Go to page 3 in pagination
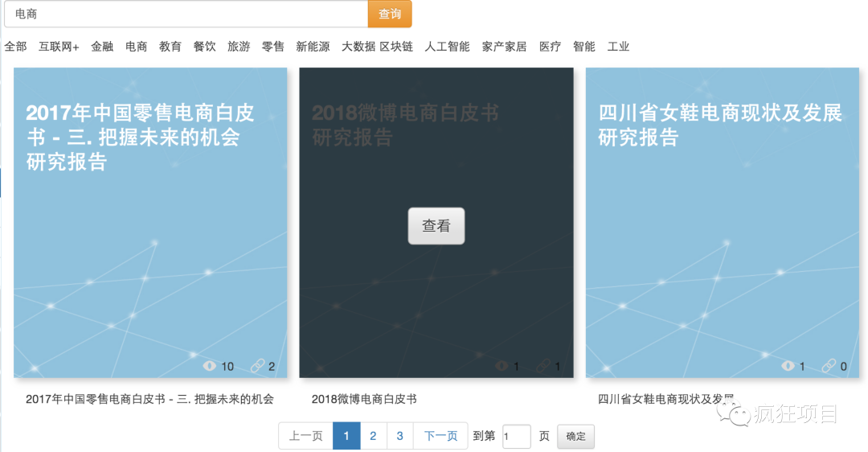Screen dimensions: 868x452 coord(399,436)
